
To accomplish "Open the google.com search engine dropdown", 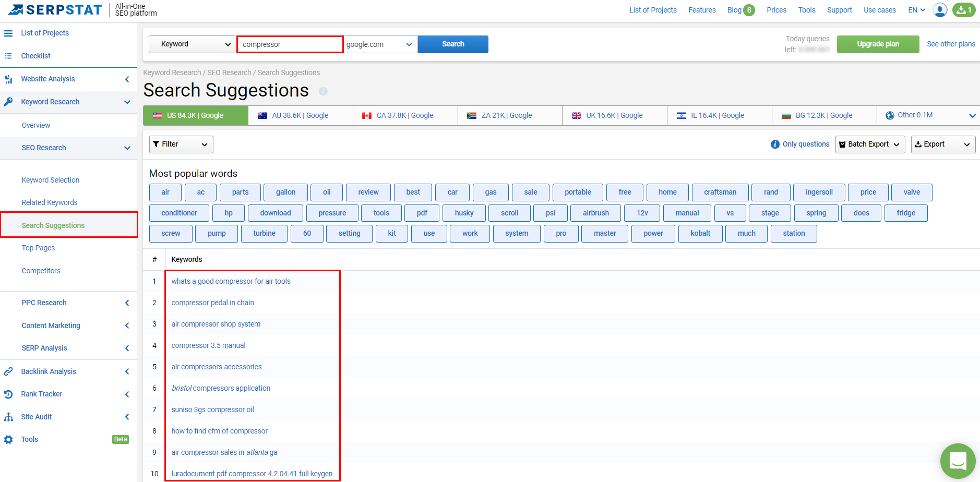I will tap(380, 44).
